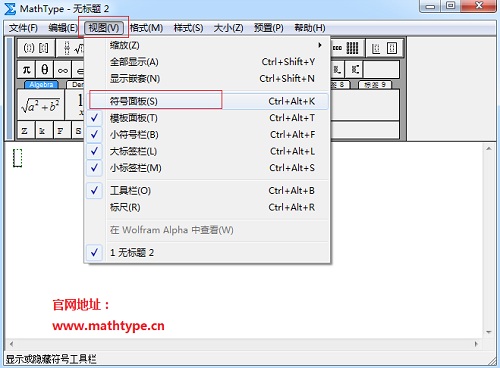
Task: Expand the Zoom 缩放(Z) submenu
Action: tap(208, 45)
